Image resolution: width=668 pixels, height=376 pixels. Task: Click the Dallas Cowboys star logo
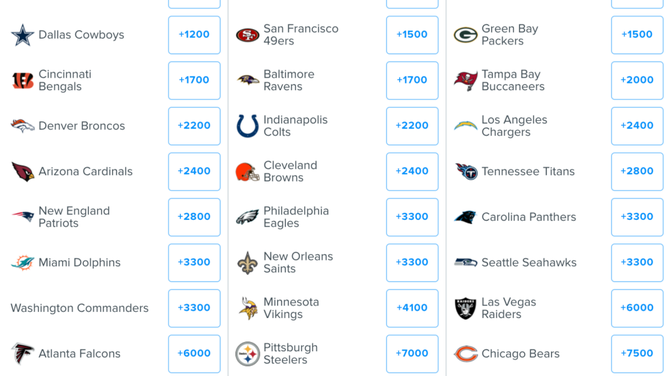click(x=23, y=35)
